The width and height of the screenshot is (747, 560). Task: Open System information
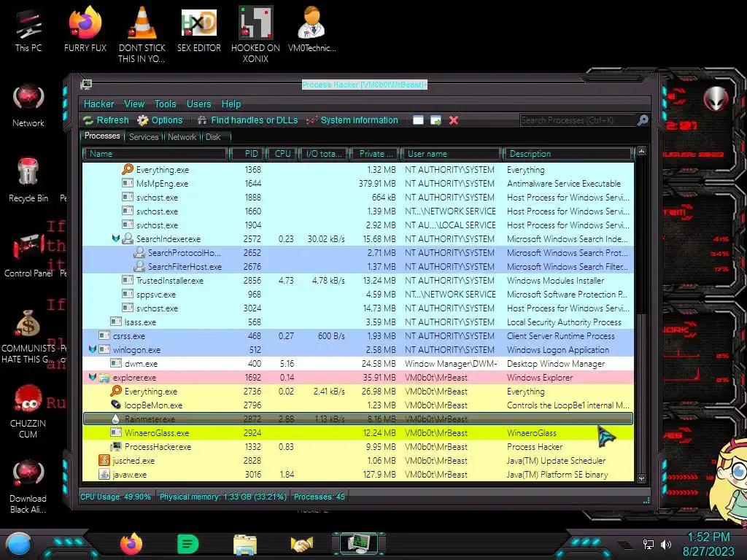pyautogui.click(x=352, y=120)
